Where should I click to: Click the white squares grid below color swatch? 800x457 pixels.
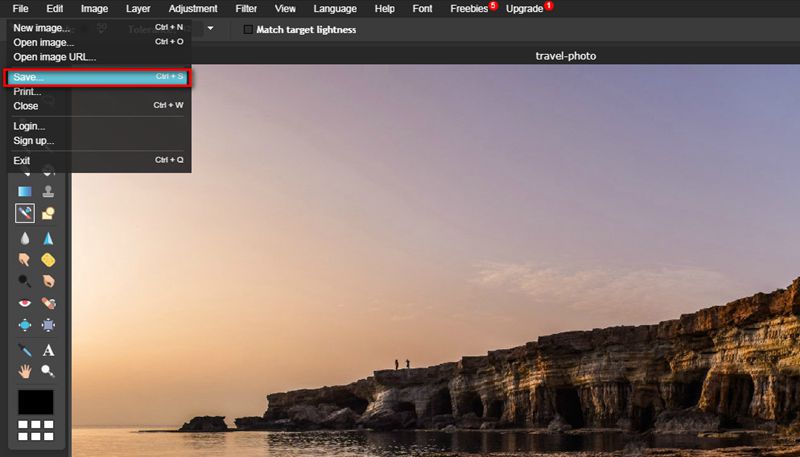36,430
